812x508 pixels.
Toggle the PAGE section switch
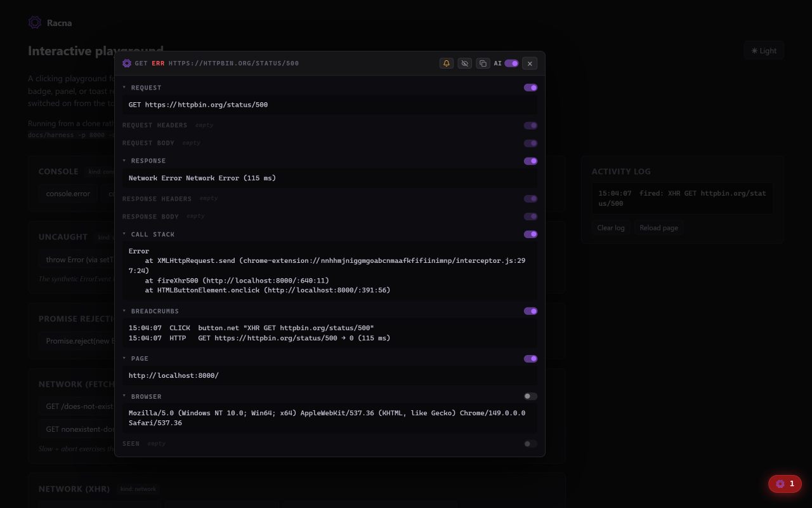point(530,359)
